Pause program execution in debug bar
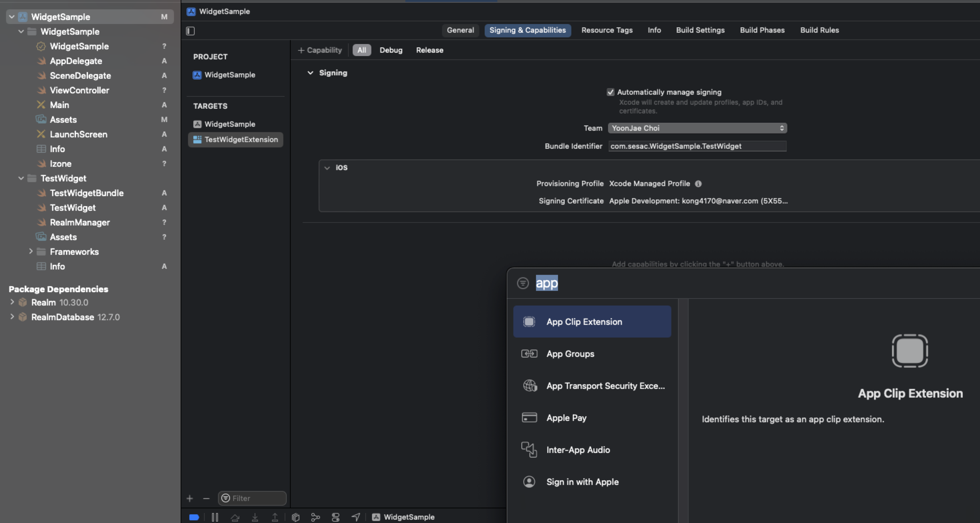This screenshot has width=980, height=523. (x=215, y=517)
